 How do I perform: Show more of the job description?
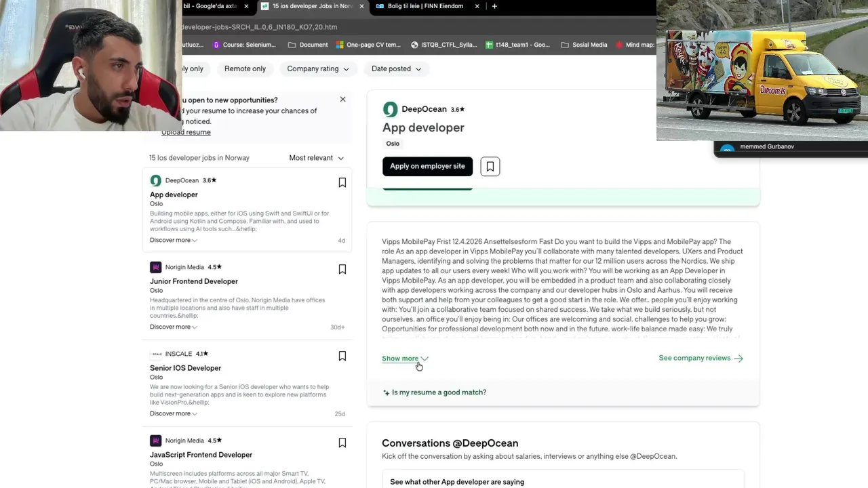tap(405, 359)
